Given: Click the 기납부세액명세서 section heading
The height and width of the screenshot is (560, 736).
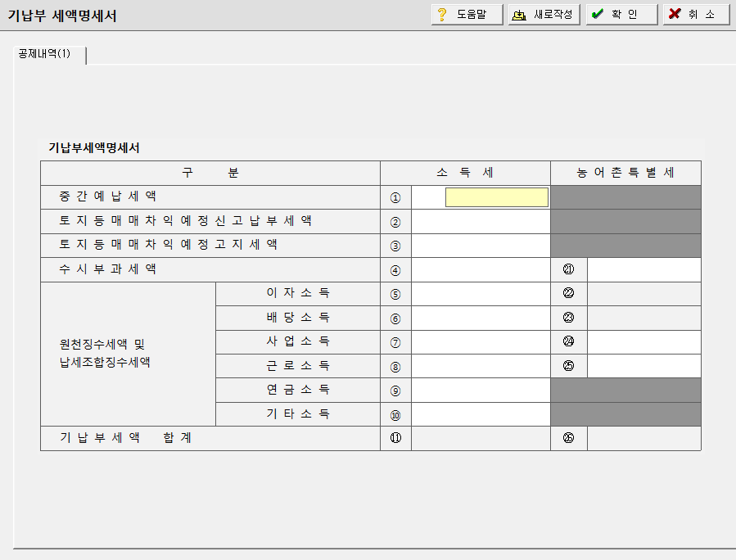Looking at the screenshot, I should point(94,148).
